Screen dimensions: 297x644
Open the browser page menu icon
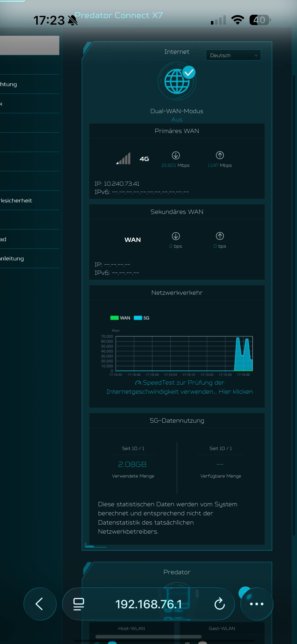coord(79,604)
